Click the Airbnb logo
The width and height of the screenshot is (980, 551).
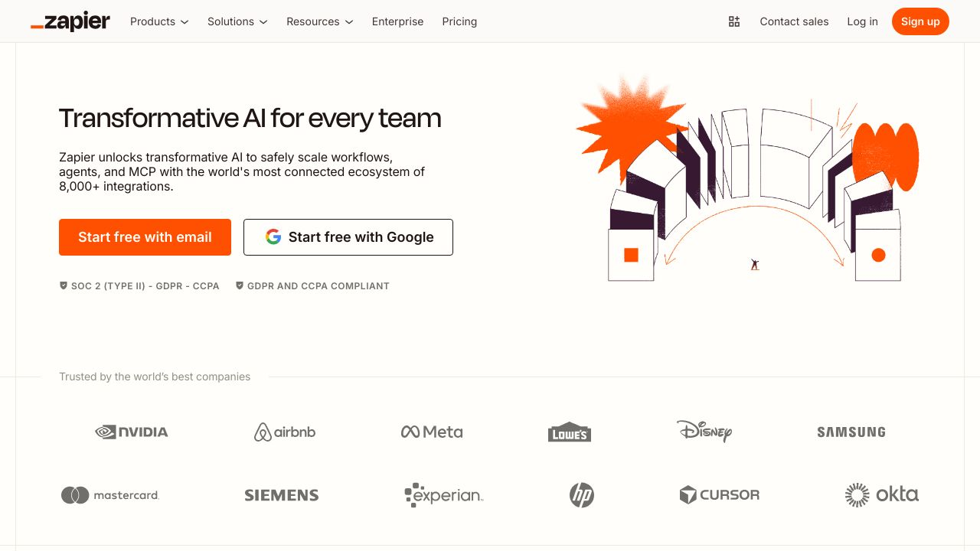pyautogui.click(x=284, y=432)
